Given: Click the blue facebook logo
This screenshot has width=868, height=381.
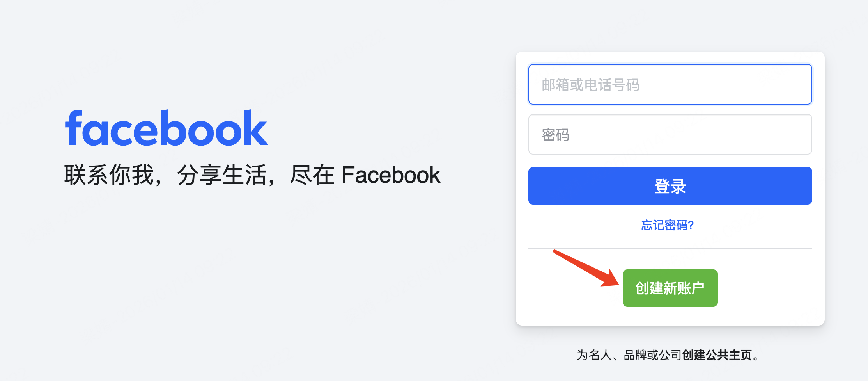Looking at the screenshot, I should tap(167, 128).
